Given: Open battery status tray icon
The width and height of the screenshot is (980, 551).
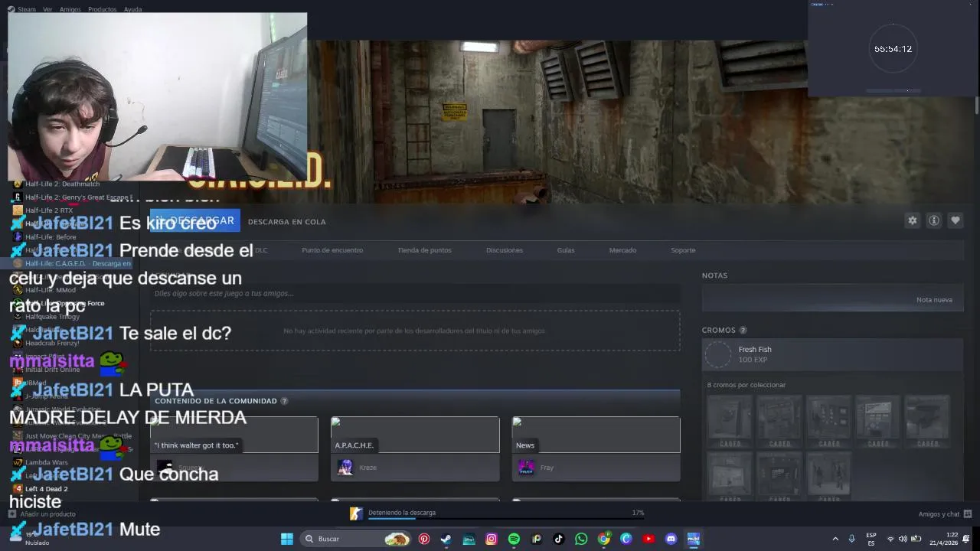Looking at the screenshot, I should [x=916, y=539].
